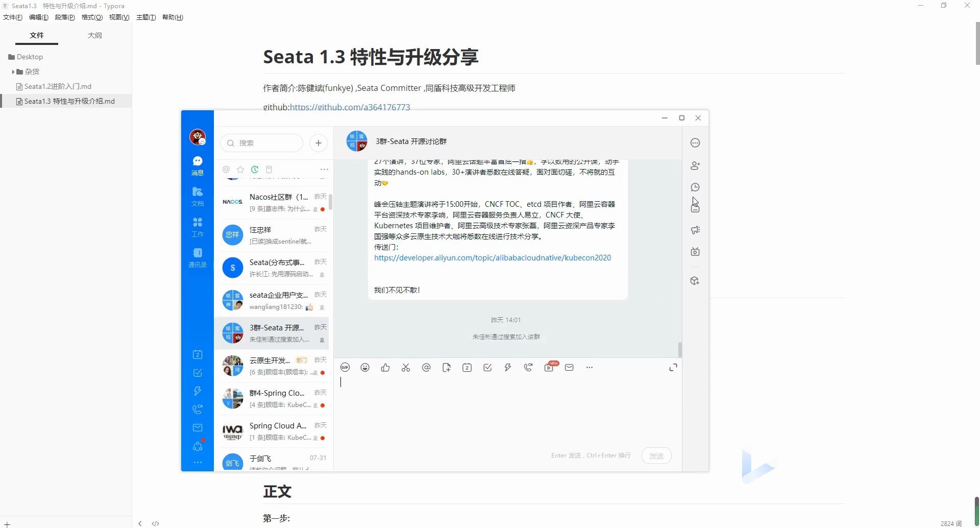Open the group announcement megaphone icon
Viewport: 980px width, 528px height.
[695, 230]
